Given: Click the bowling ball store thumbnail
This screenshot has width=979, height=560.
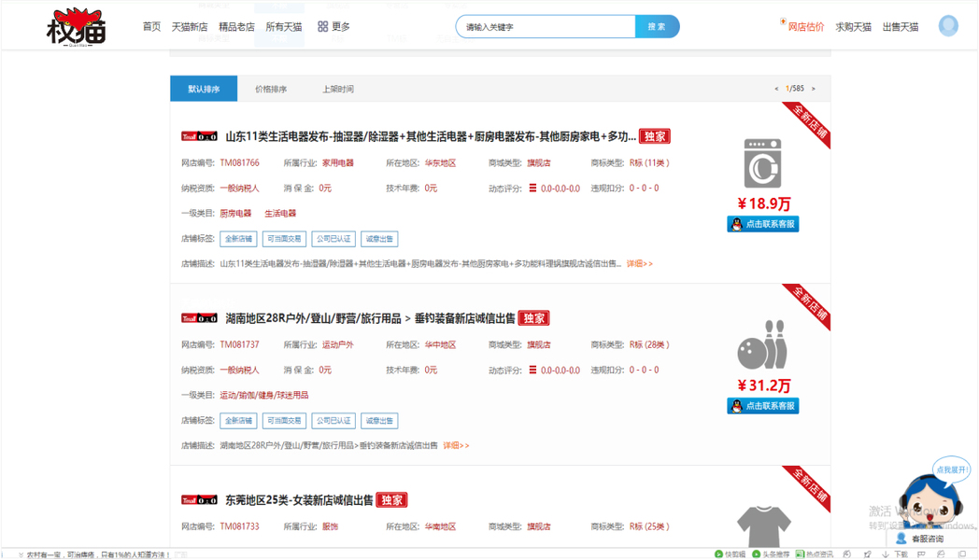Looking at the screenshot, I should pyautogui.click(x=762, y=344).
